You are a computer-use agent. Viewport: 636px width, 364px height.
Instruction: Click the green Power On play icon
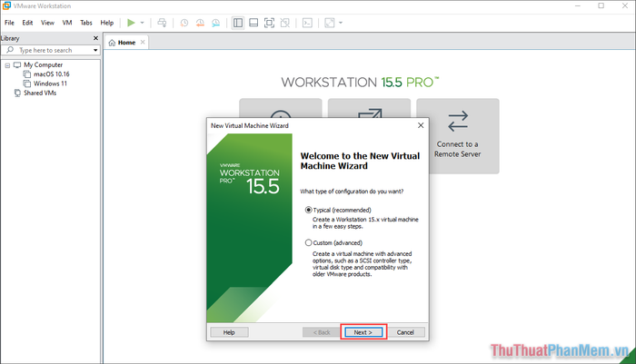point(131,23)
